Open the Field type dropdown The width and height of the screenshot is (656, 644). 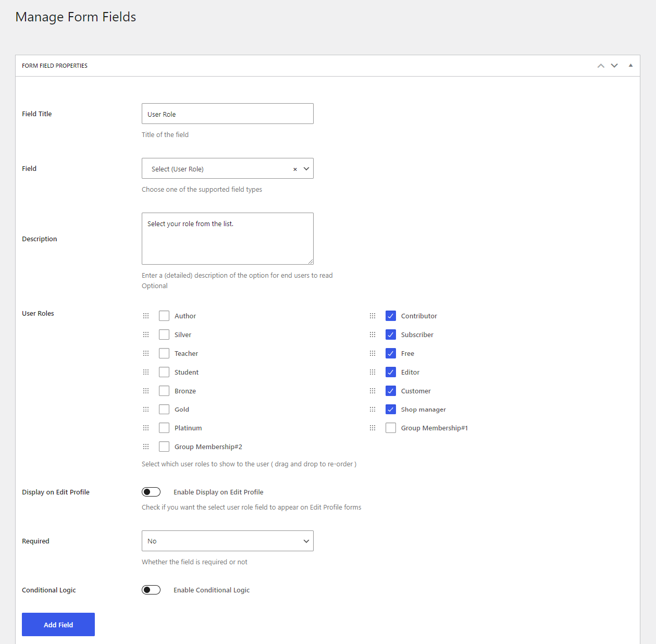point(307,168)
